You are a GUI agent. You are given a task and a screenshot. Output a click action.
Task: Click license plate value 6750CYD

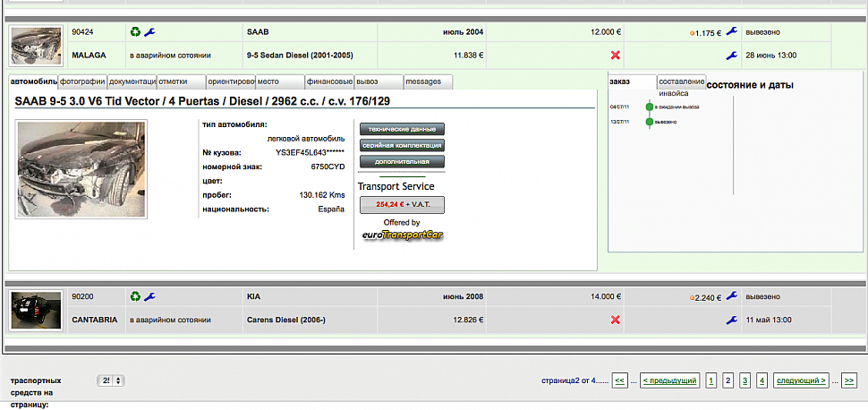pos(328,167)
